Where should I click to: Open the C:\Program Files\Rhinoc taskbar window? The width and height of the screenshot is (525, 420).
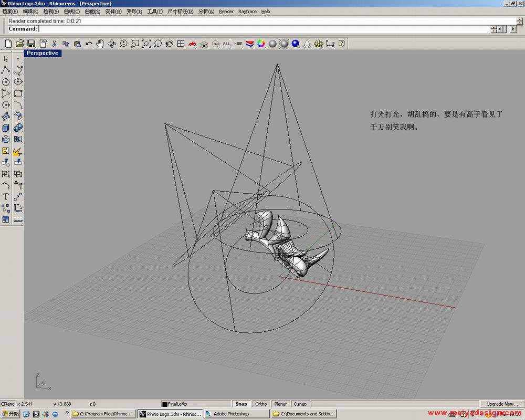pyautogui.click(x=103, y=414)
